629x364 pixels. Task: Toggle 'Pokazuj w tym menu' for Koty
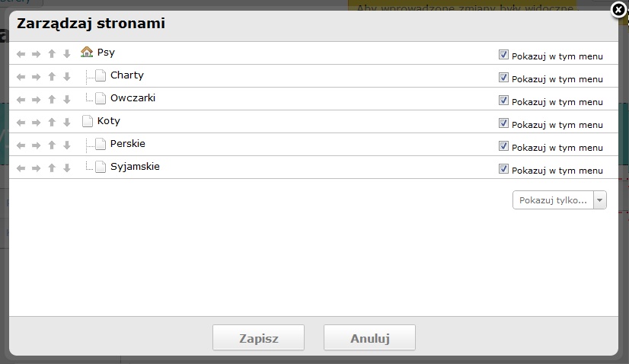click(503, 123)
